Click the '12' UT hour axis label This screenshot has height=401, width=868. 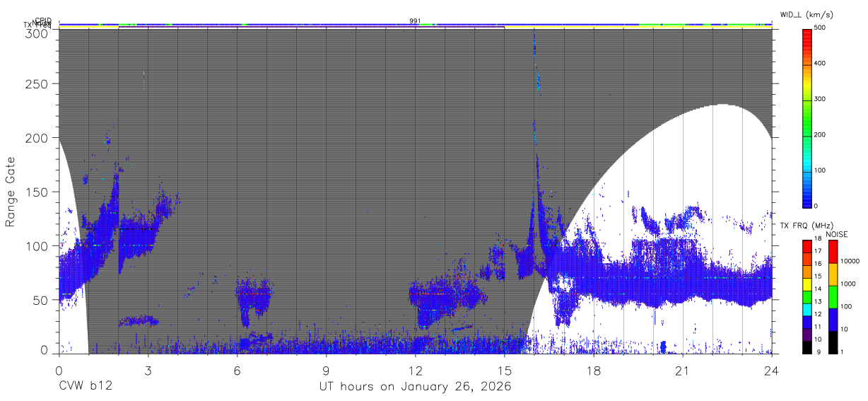point(415,370)
